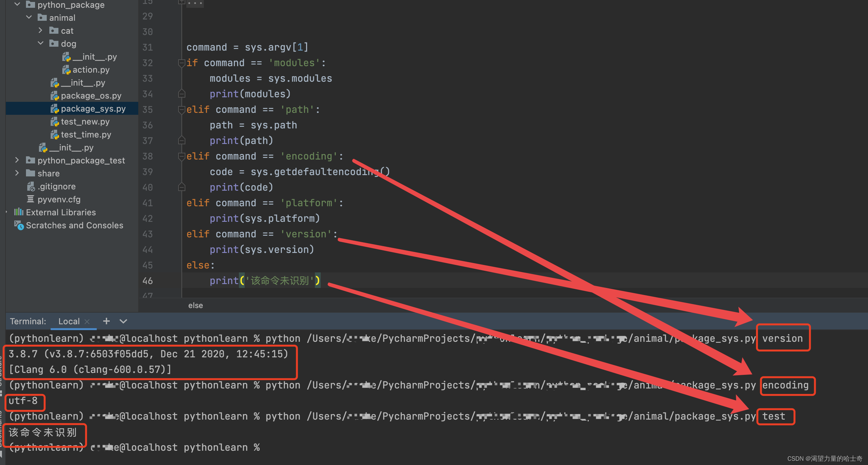Click the test_new.py file icon
Screen dimensions: 868x465
(x=55, y=122)
